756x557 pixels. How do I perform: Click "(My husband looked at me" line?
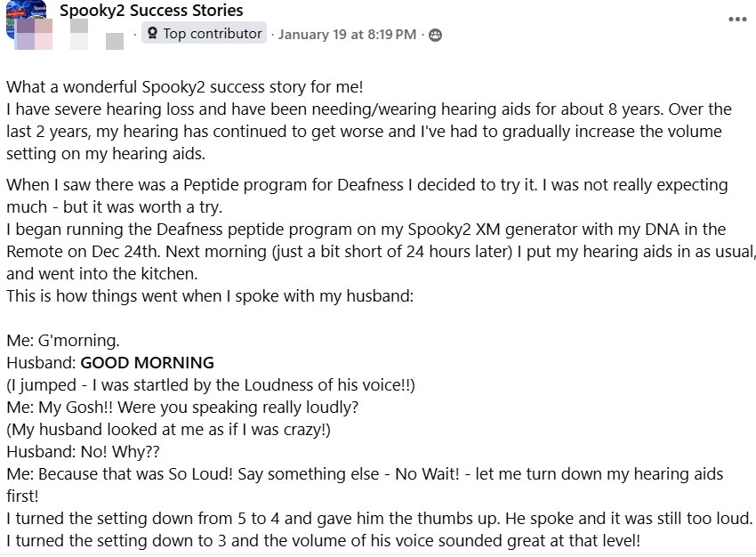169,430
